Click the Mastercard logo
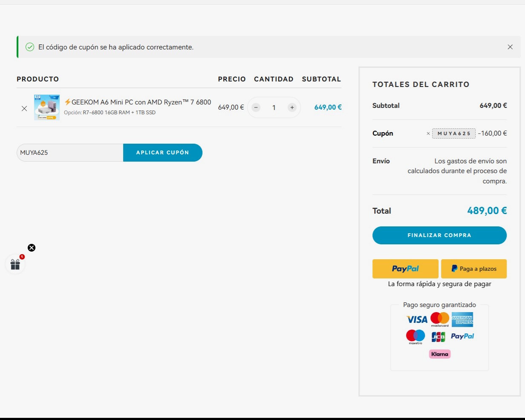This screenshot has width=525, height=420. 440,319
